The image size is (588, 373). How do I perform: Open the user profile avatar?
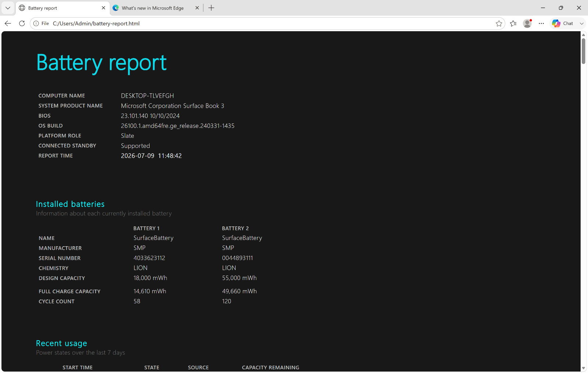click(527, 24)
